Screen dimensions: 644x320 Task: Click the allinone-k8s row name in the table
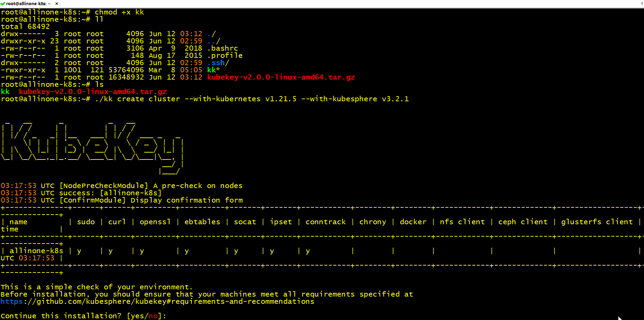(37, 251)
